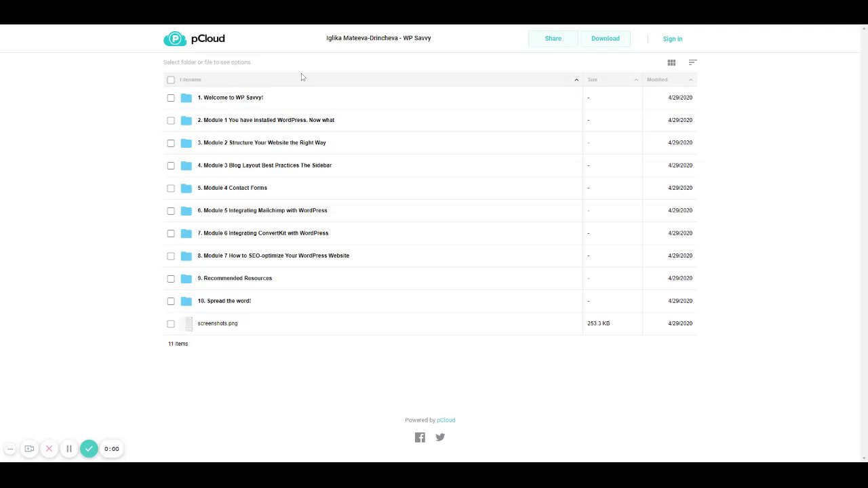Click the Size column header label
This screenshot has height=488, width=868.
tap(593, 80)
